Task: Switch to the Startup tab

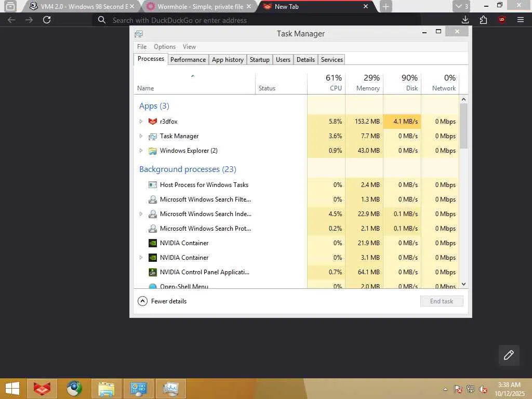Action: click(x=260, y=60)
